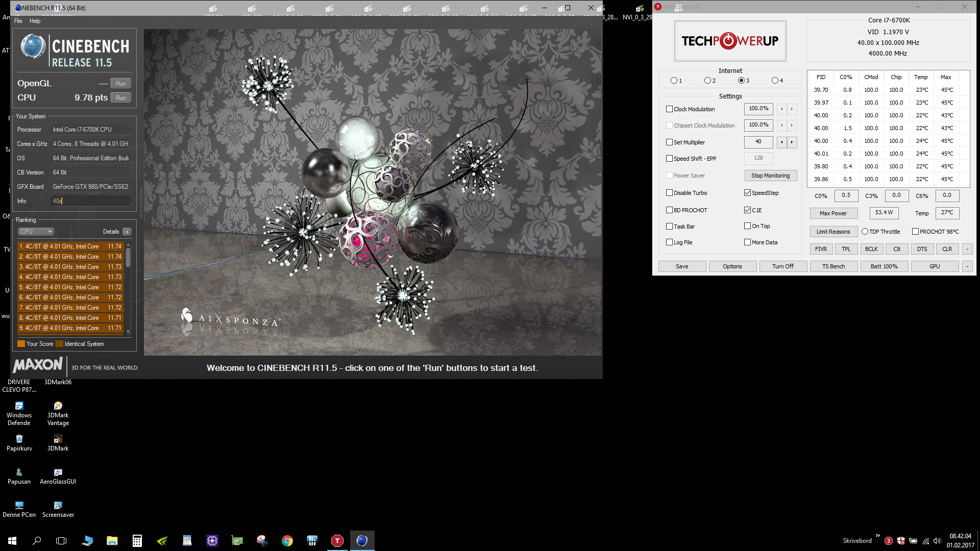Toggle the BD PROCHOT checkbox
This screenshot has width=980, height=551.
coord(669,210)
